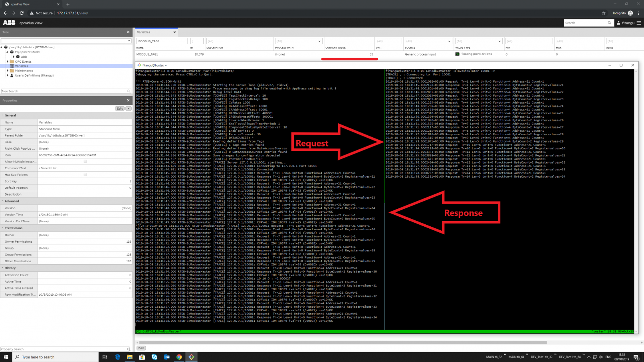Collapse the General properties section
This screenshot has width=644, height=362.
2,115
